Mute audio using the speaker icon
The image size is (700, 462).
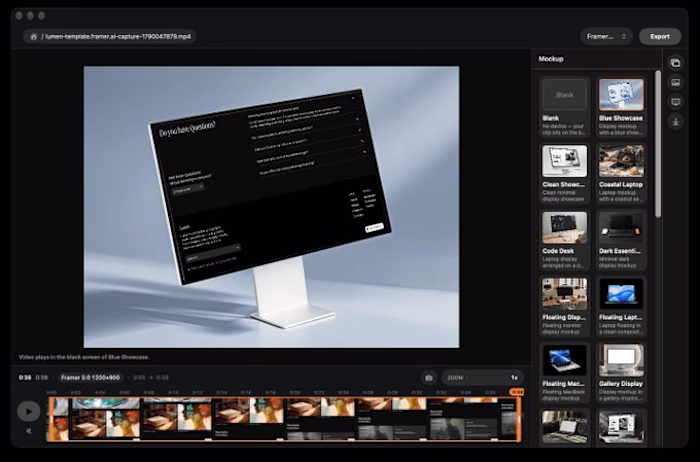click(x=29, y=431)
